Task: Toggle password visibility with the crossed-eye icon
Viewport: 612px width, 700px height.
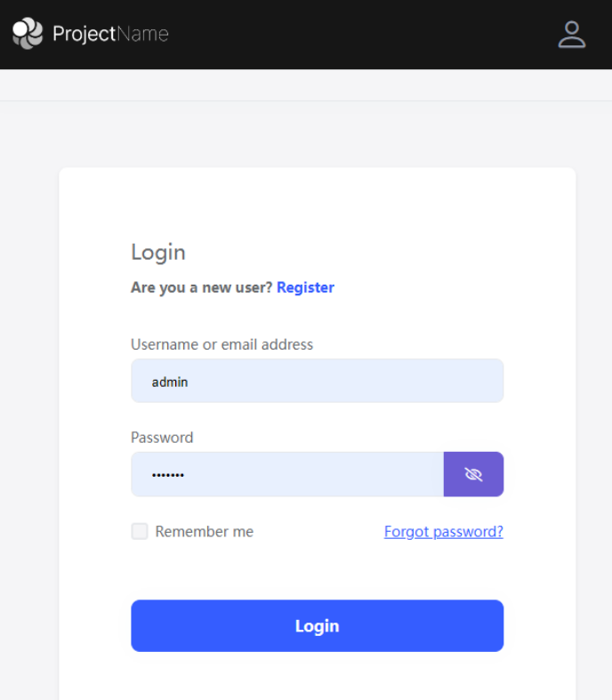Action: (x=473, y=474)
